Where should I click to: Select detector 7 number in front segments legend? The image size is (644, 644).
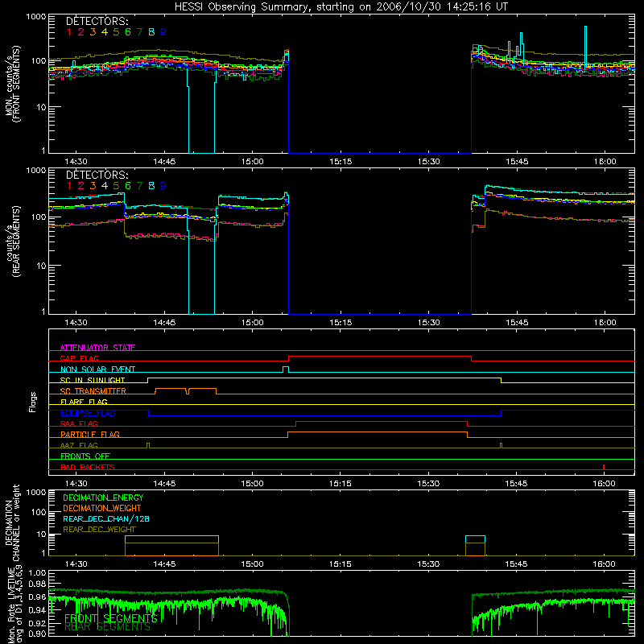tap(139, 32)
